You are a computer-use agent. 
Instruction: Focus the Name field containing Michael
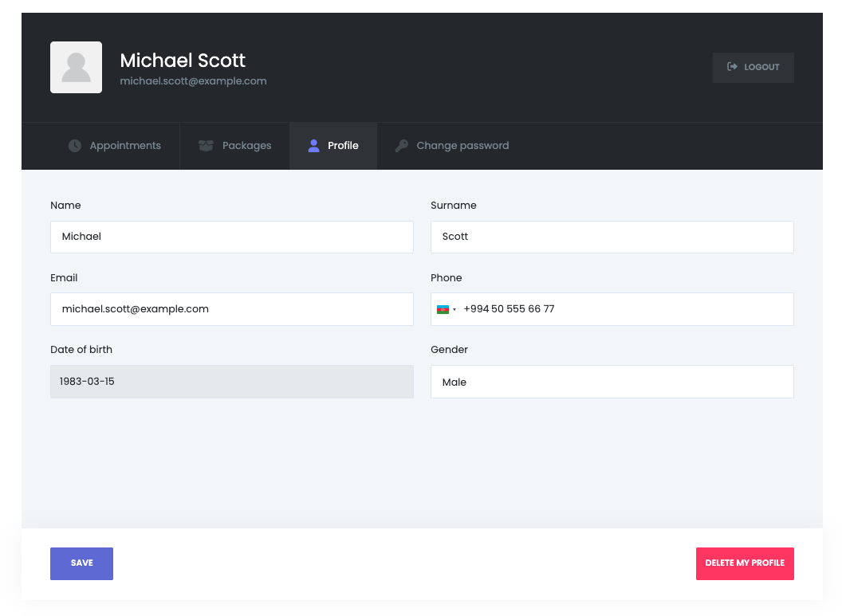click(231, 237)
